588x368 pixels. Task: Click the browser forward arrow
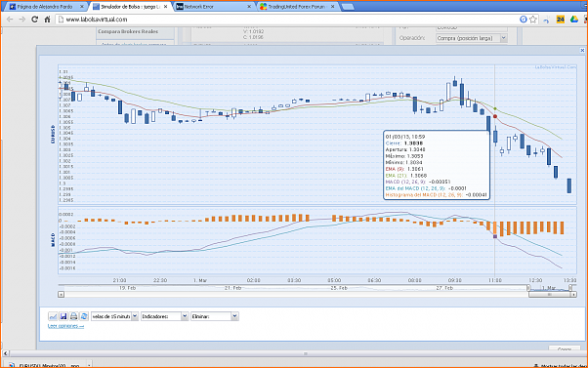click(x=22, y=20)
